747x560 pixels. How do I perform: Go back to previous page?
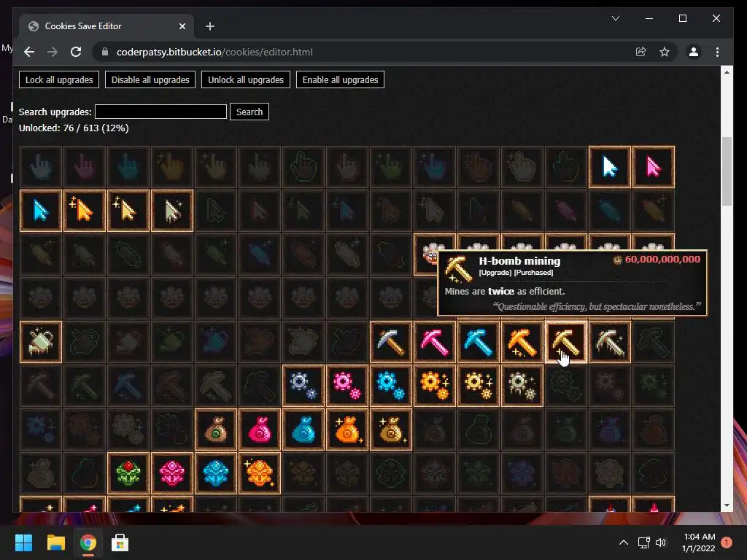(x=29, y=52)
